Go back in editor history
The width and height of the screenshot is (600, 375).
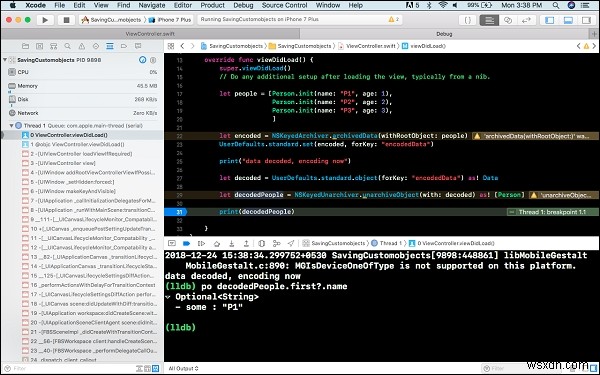pyautogui.click(x=182, y=46)
